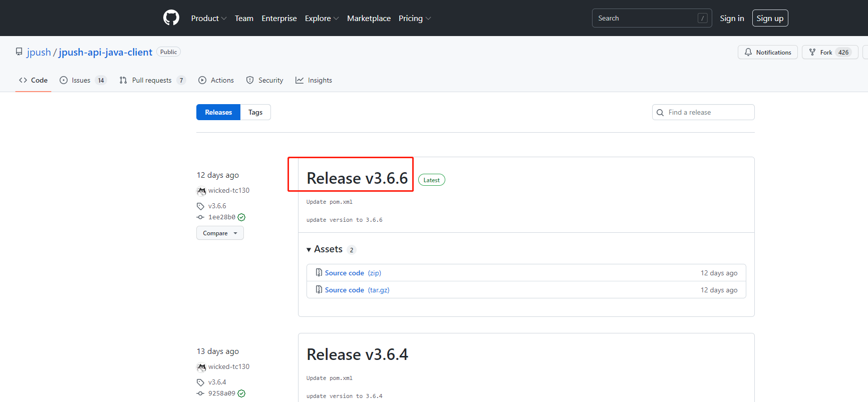Screen dimensions: 868x402
Task: Click the Code tab brackets icon
Action: [x=23, y=80]
